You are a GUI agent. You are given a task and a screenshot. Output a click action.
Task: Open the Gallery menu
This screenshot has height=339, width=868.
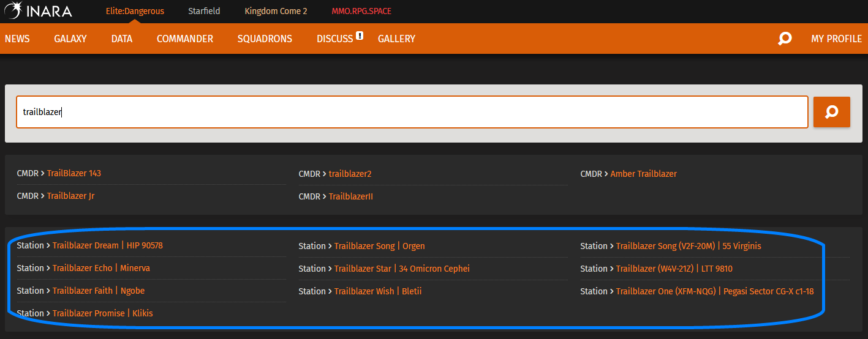tap(396, 39)
